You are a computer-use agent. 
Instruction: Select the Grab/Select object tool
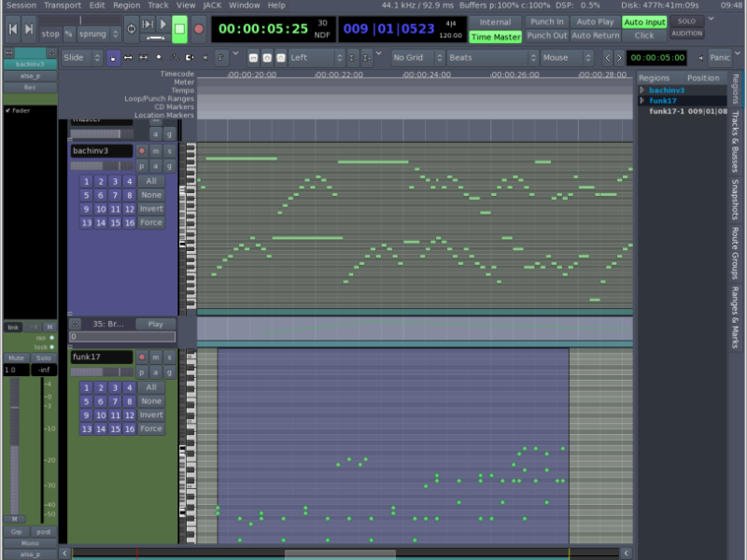pos(113,57)
